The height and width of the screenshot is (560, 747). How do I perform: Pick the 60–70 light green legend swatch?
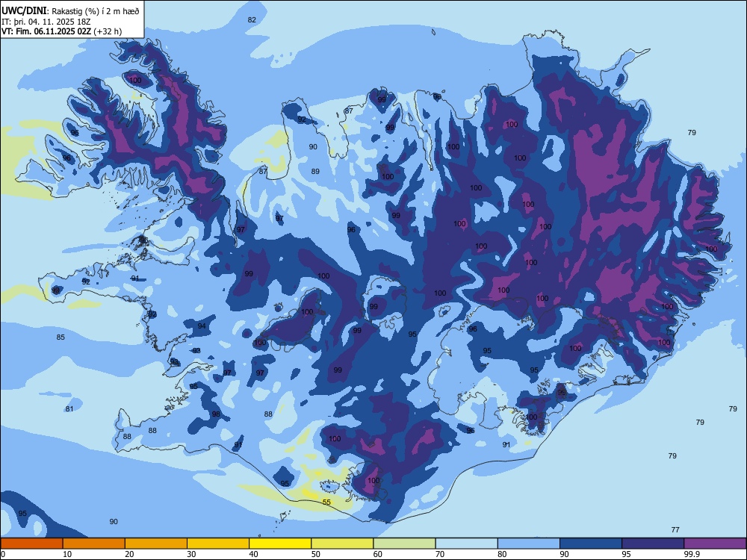coord(404,544)
